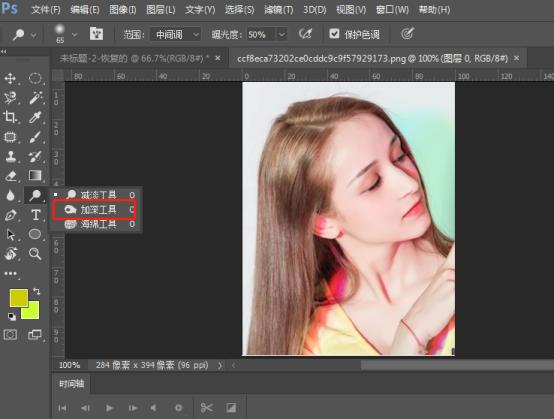Toggle the brush settings panel
Viewport: 554px width, 419px height.
point(96,34)
